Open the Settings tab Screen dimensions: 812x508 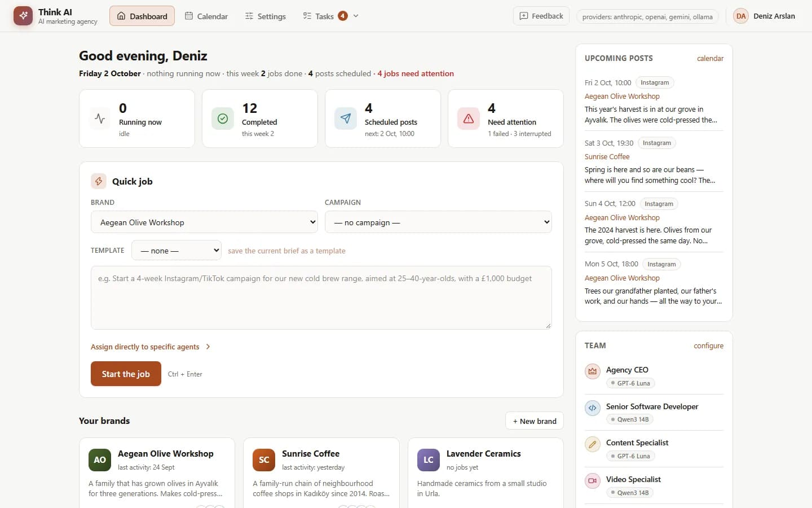266,16
